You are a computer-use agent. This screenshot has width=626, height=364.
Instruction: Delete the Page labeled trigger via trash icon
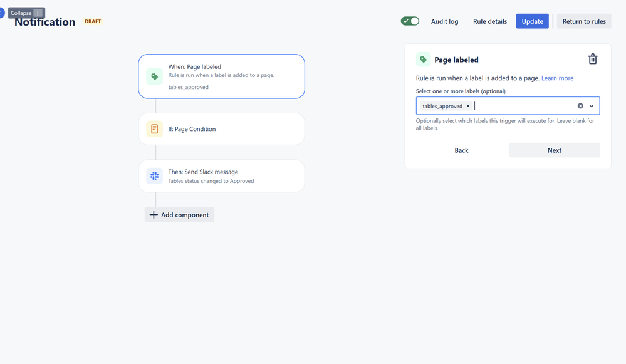click(x=592, y=59)
